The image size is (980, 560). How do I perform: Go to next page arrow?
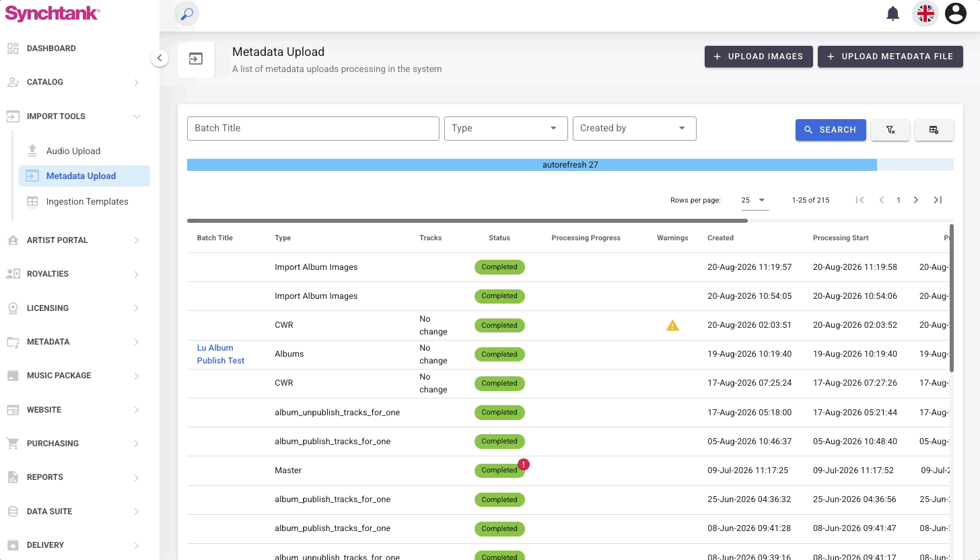click(916, 200)
